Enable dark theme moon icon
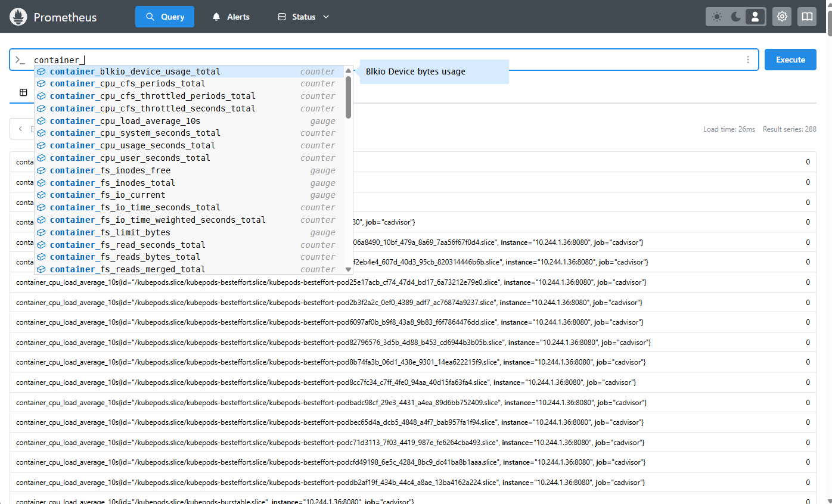 (736, 17)
